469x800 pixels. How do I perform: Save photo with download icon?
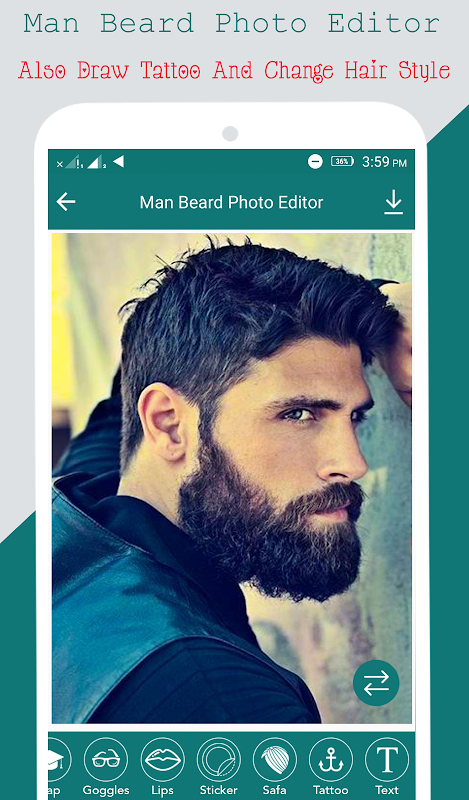pos(393,203)
